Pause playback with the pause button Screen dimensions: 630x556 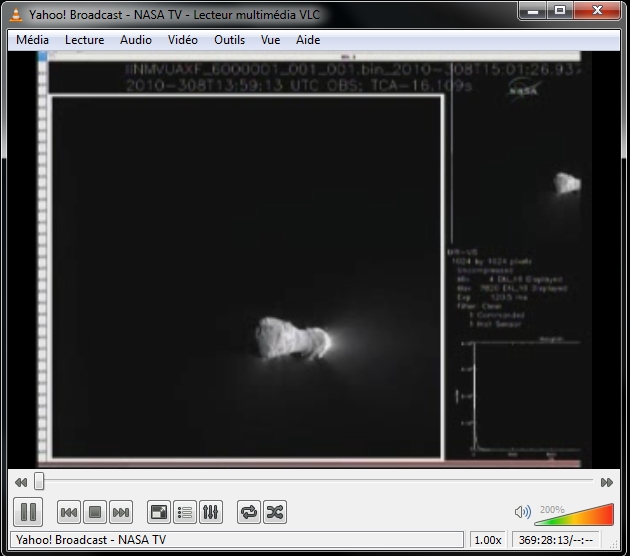pos(28,512)
